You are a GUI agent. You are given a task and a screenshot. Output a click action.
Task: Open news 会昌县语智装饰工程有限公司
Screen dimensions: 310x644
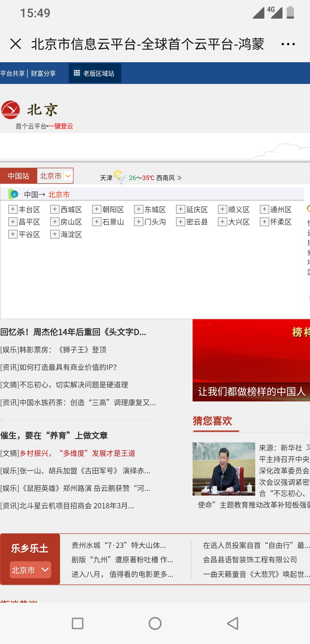click(x=250, y=559)
